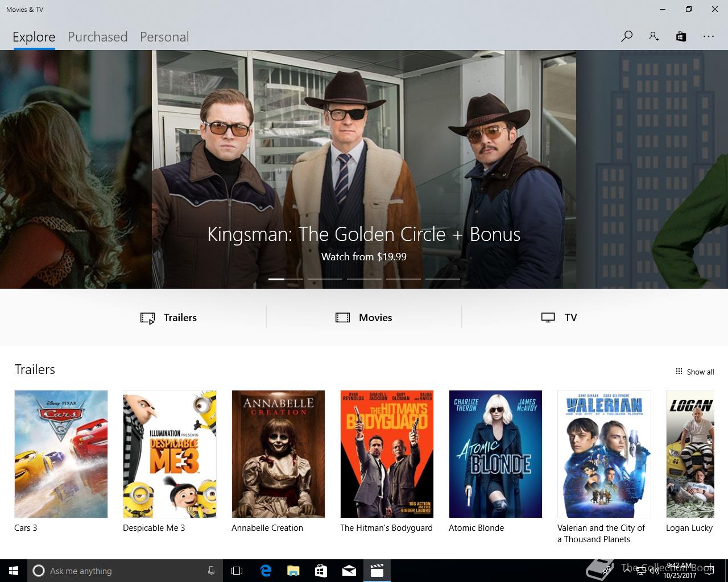
Task: Go to next featured banner on right
Action: [x=652, y=169]
